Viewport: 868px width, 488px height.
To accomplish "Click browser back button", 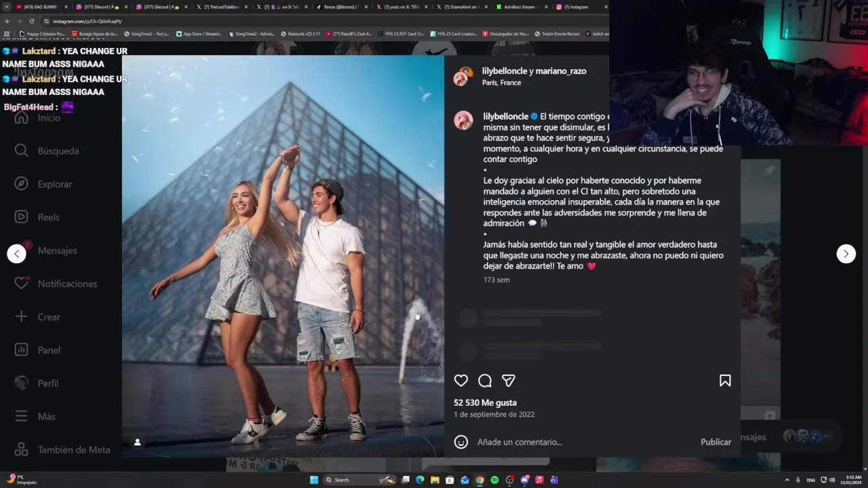I will point(8,21).
